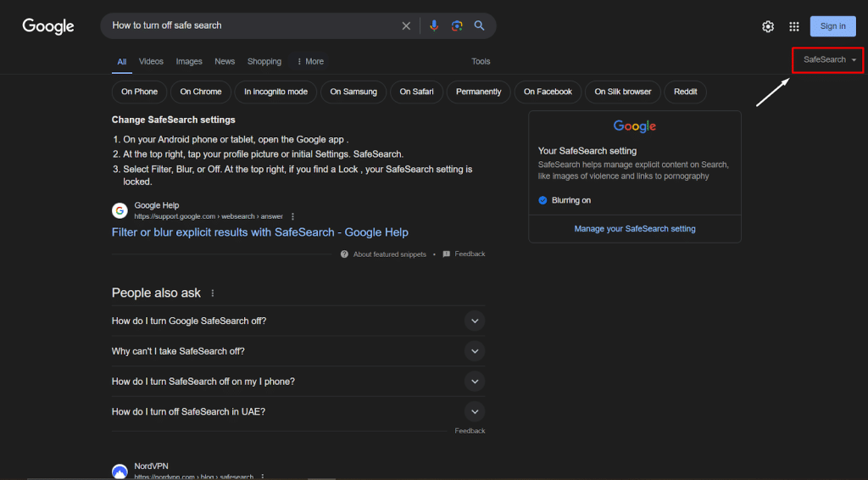Open the options dots beside the Google Help URL
This screenshot has height=480, width=868.
(292, 216)
